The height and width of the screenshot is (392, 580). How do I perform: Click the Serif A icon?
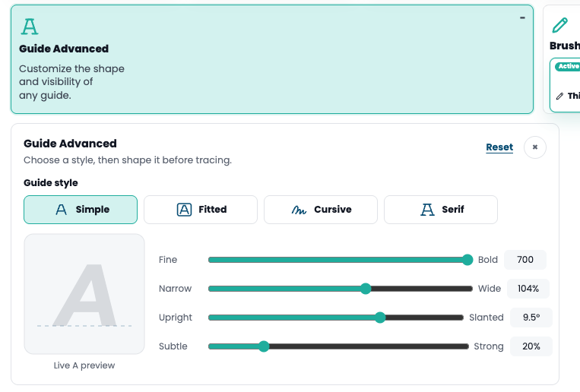(427, 210)
